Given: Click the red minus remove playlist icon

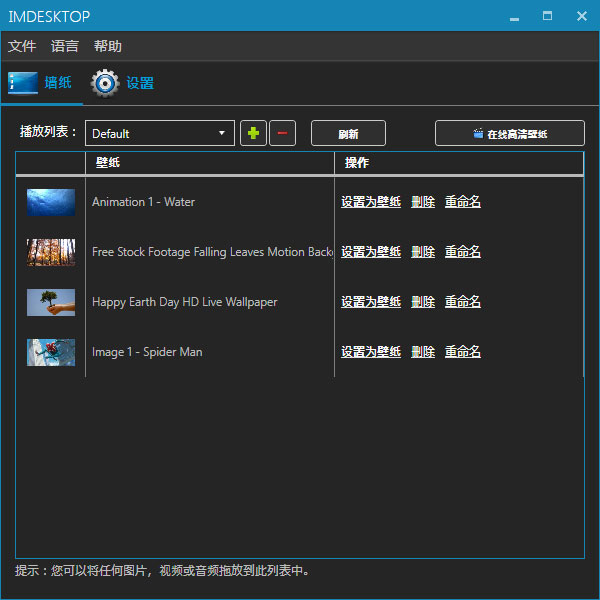Looking at the screenshot, I should point(282,133).
